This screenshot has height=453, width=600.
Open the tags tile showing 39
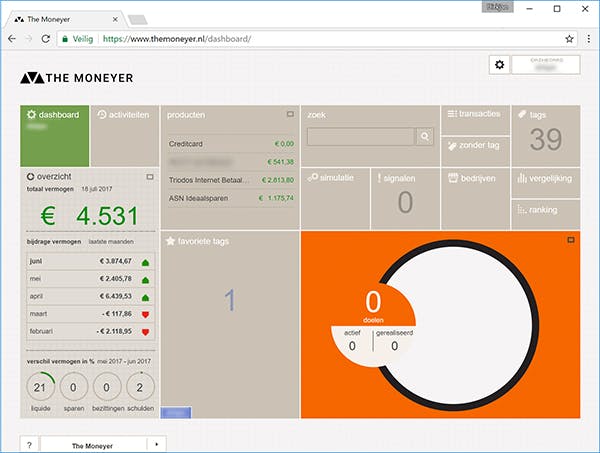click(x=546, y=136)
